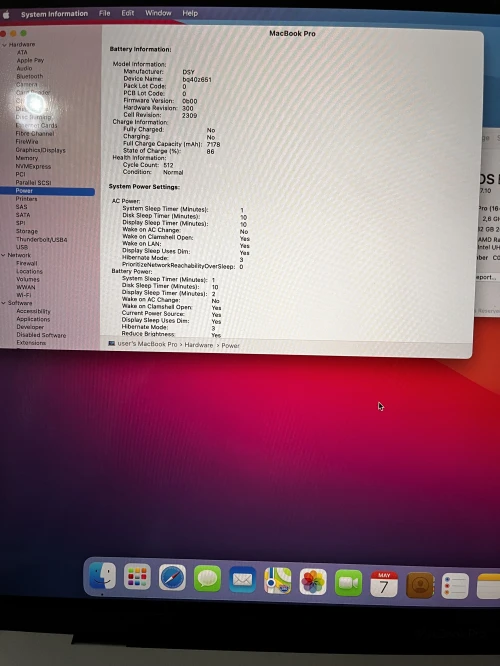Image resolution: width=500 pixels, height=666 pixels.
Task: Select Disabled Software under Software
Action: tap(41, 335)
